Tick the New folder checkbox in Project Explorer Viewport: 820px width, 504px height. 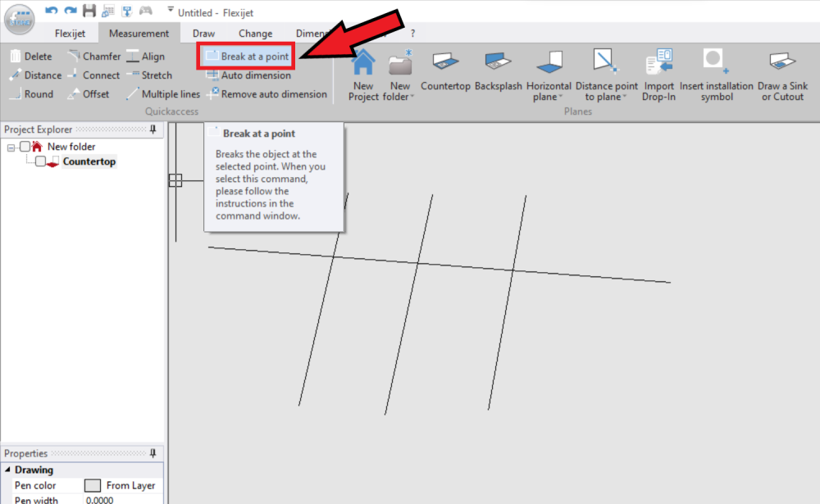pos(25,147)
